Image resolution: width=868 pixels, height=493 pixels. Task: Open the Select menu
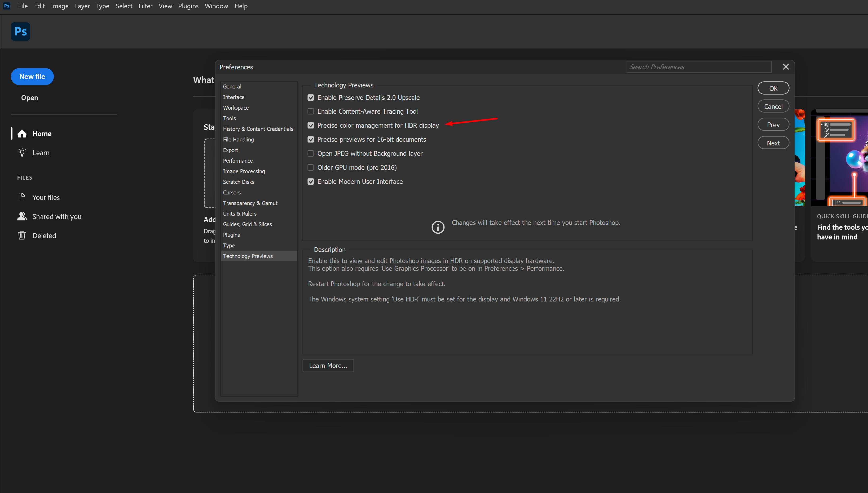point(124,6)
